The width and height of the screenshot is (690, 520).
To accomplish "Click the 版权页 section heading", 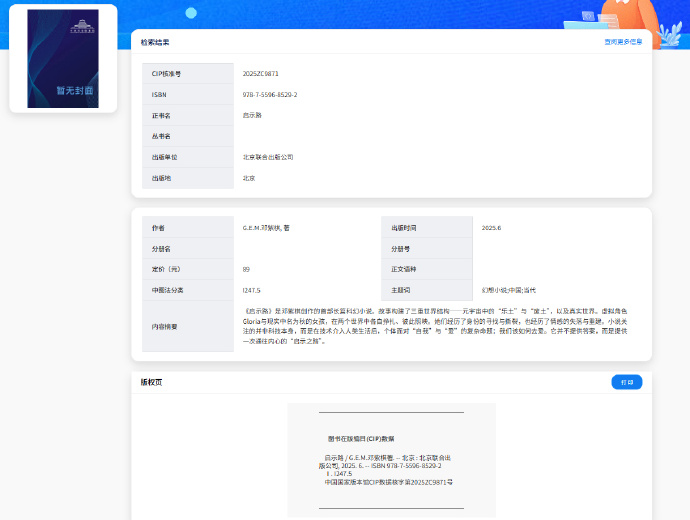I will click(x=149, y=382).
